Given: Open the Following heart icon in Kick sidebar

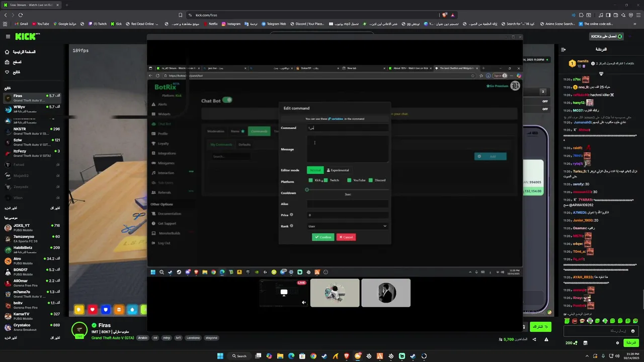Looking at the screenshot, I should (x=7, y=72).
